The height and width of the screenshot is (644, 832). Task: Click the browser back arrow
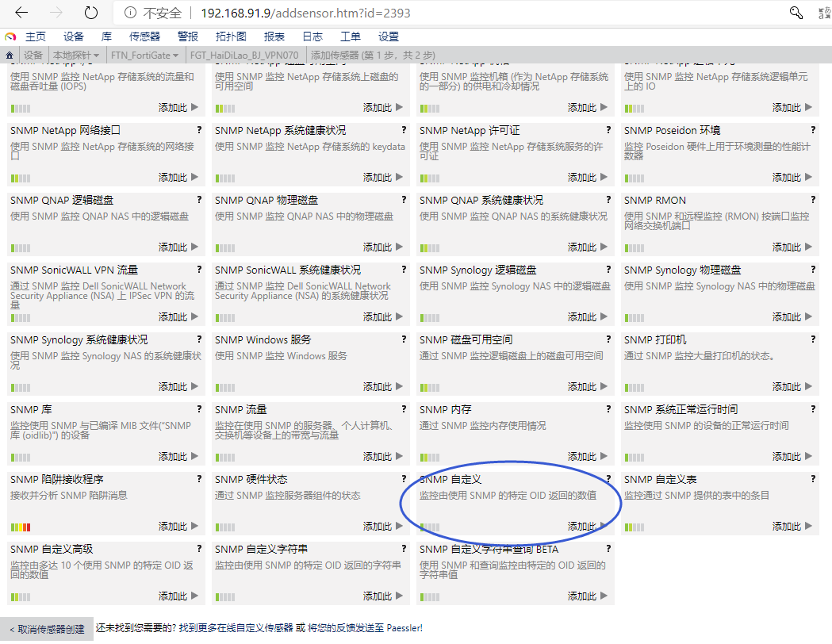(x=21, y=13)
